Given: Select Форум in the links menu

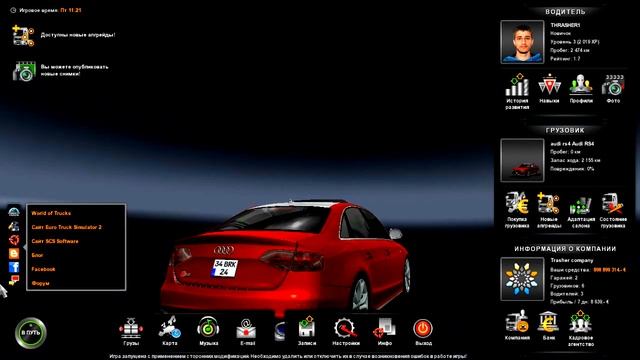Looking at the screenshot, I should (x=40, y=283).
